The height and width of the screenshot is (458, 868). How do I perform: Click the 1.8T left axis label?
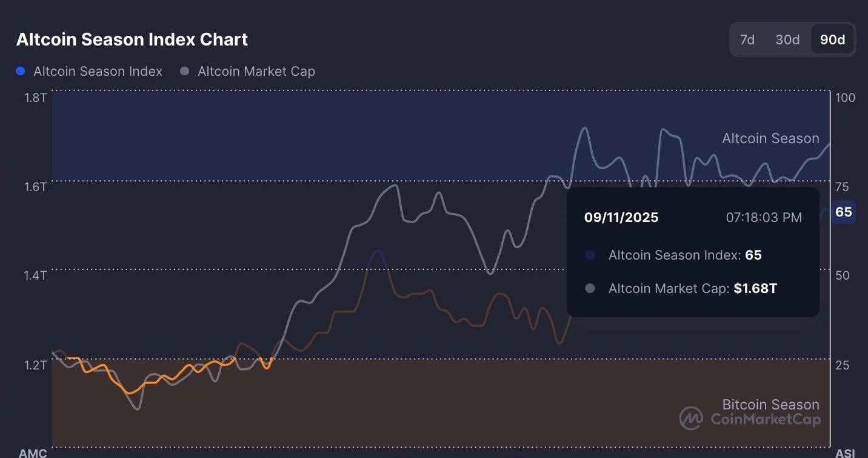(x=35, y=98)
